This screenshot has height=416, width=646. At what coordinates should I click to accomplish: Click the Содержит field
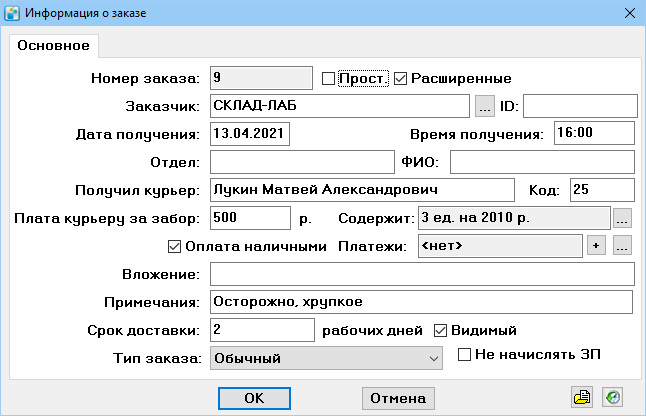(514, 218)
